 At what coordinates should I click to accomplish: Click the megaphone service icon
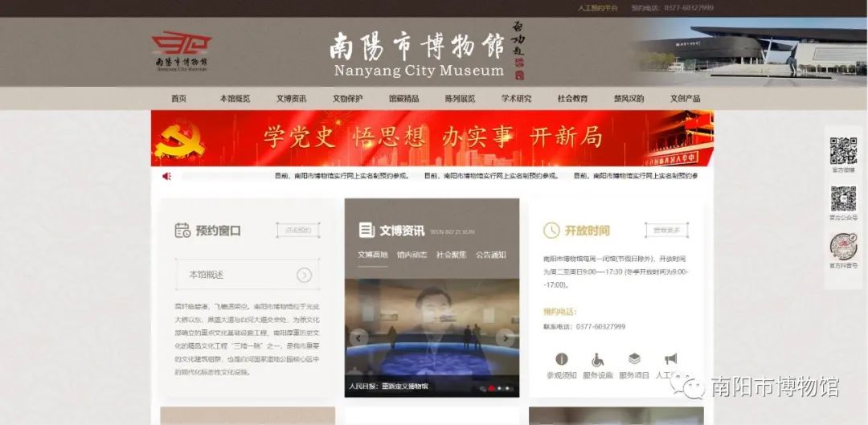point(671,358)
